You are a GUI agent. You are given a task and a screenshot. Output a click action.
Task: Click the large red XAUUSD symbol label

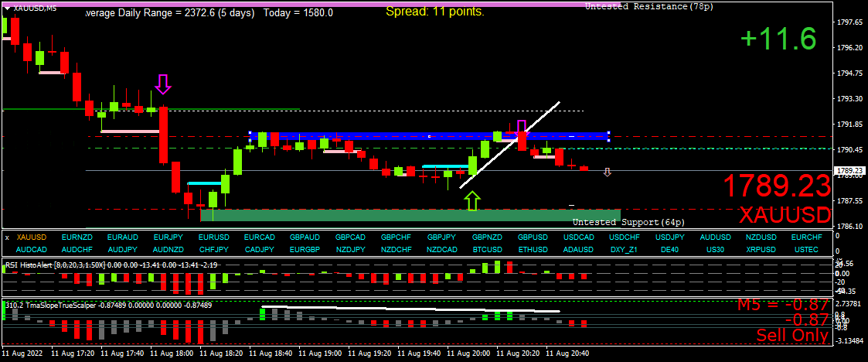[x=785, y=214]
